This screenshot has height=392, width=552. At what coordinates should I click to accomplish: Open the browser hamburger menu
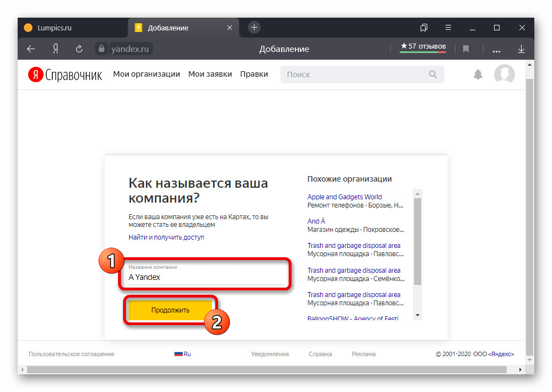[x=449, y=28]
